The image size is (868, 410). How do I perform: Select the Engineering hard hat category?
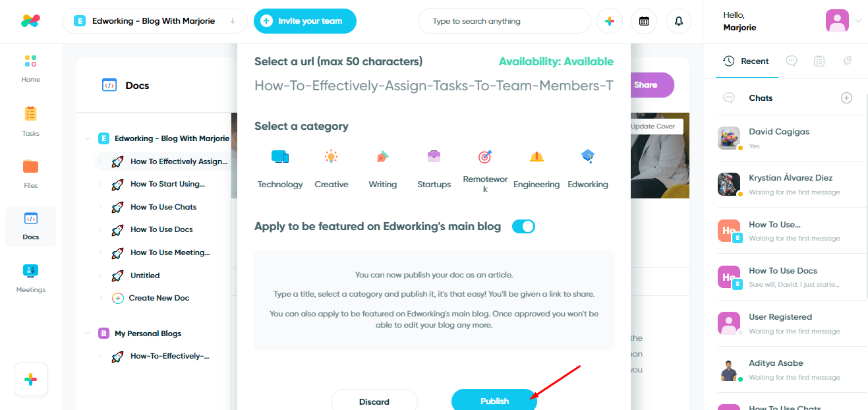pos(536,157)
